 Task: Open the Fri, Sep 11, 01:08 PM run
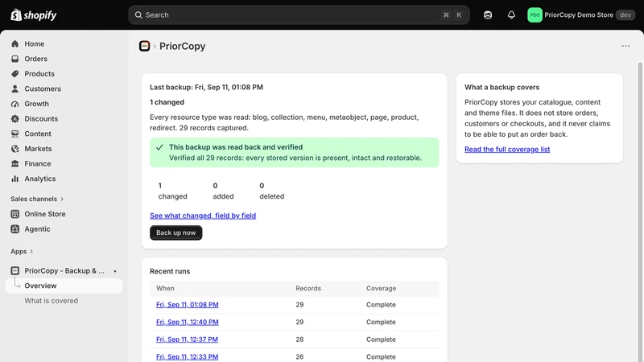click(x=188, y=305)
